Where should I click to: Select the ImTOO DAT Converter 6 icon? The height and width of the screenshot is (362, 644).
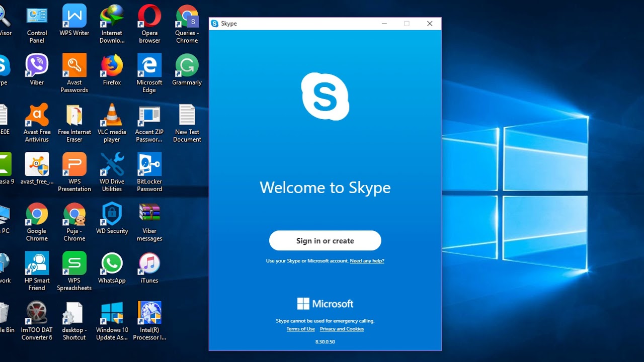click(x=37, y=321)
